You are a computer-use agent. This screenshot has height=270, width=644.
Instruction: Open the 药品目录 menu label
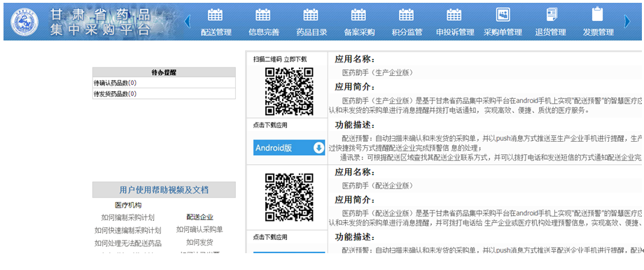pos(311,32)
